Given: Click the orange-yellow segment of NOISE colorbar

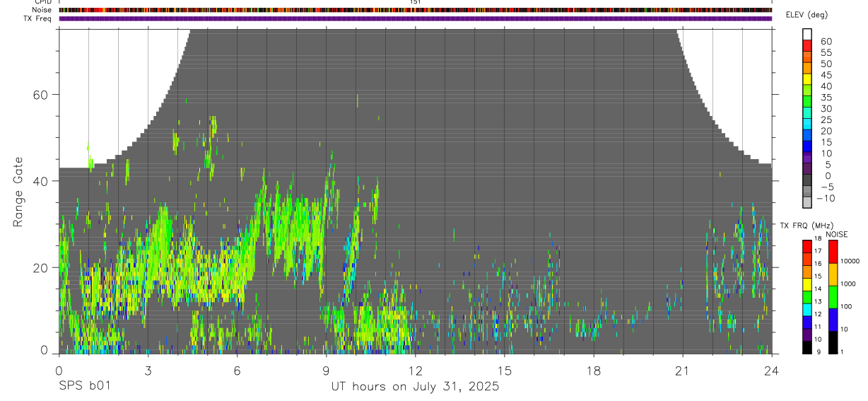Looking at the screenshot, I should (833, 274).
